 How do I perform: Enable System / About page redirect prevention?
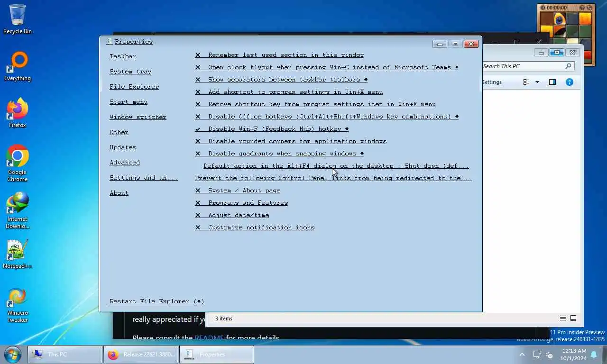click(x=238, y=191)
